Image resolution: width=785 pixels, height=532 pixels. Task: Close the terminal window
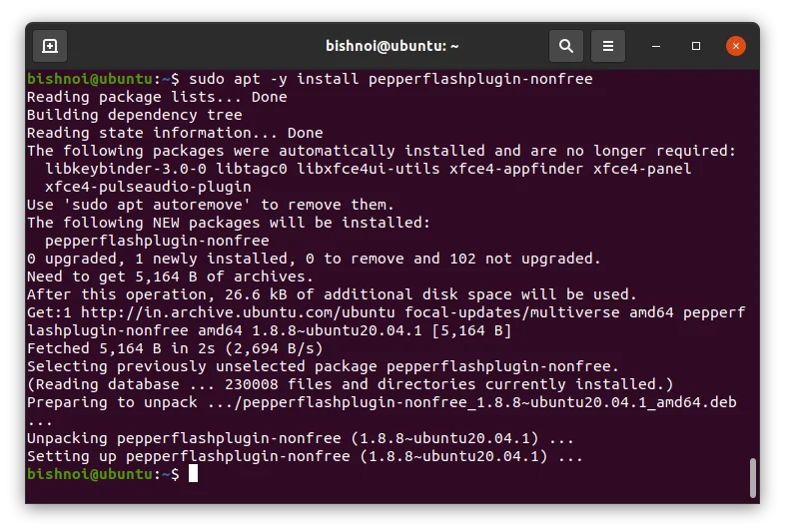click(x=735, y=46)
